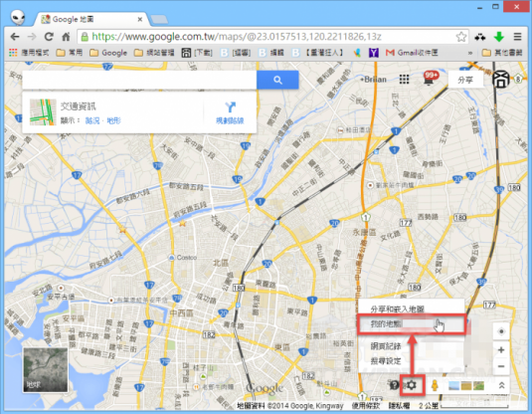Click the share button at top right
This screenshot has width=532, height=414.
coord(465,80)
